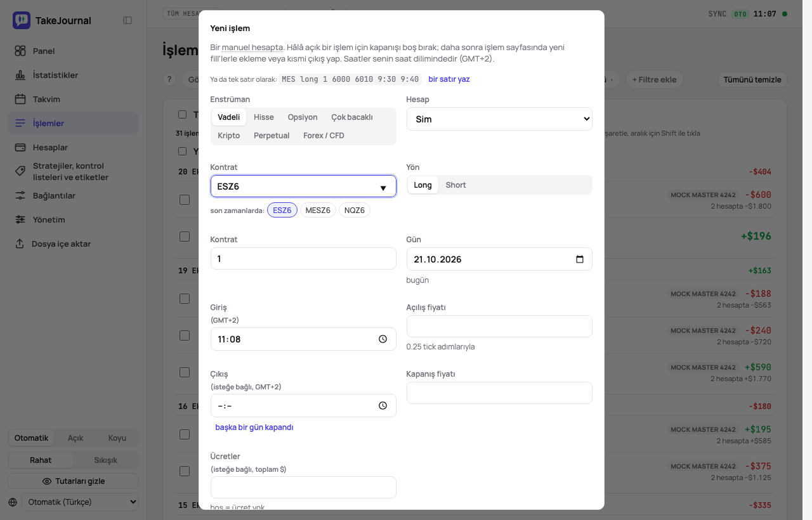Open the Otomatik (Türkçe) language selector
The height and width of the screenshot is (520, 812).
tap(80, 502)
